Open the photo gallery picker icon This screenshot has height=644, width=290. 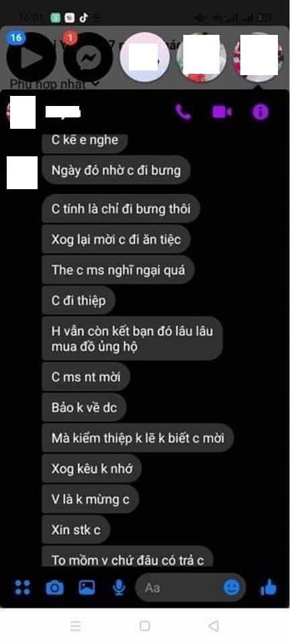pyautogui.click(x=87, y=588)
